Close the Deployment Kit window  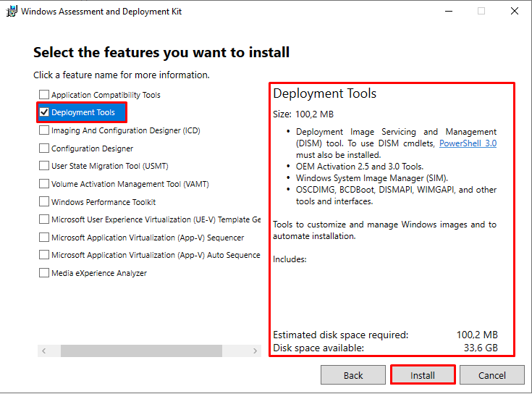pos(515,11)
